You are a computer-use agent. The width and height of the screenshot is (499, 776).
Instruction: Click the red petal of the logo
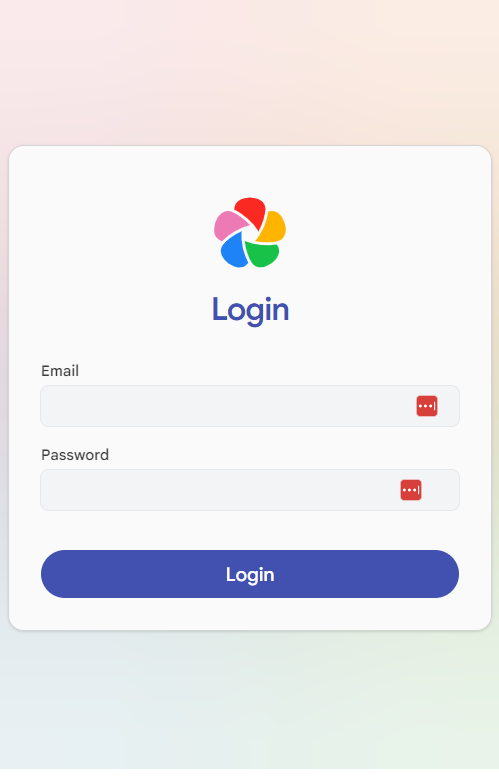coord(251,210)
